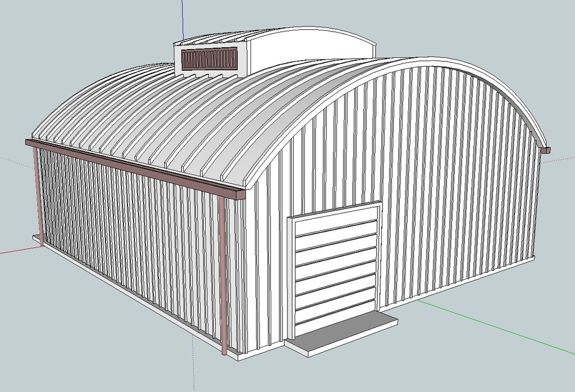Select the concrete pad below the door

(x=341, y=334)
